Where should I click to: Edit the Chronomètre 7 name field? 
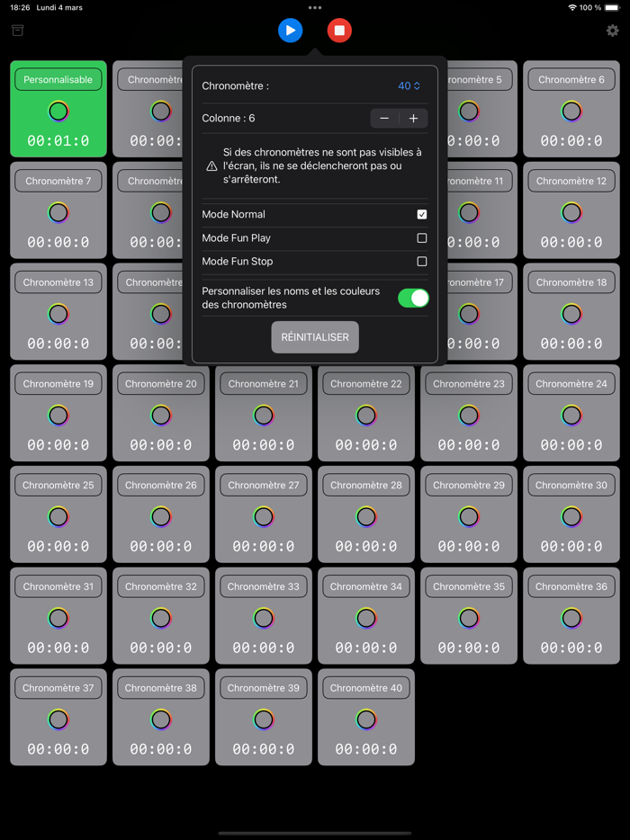[x=58, y=181]
